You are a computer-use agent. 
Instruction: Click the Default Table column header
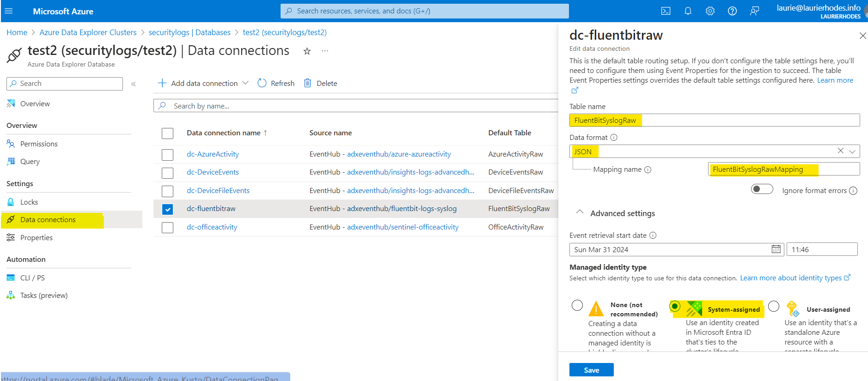(510, 133)
